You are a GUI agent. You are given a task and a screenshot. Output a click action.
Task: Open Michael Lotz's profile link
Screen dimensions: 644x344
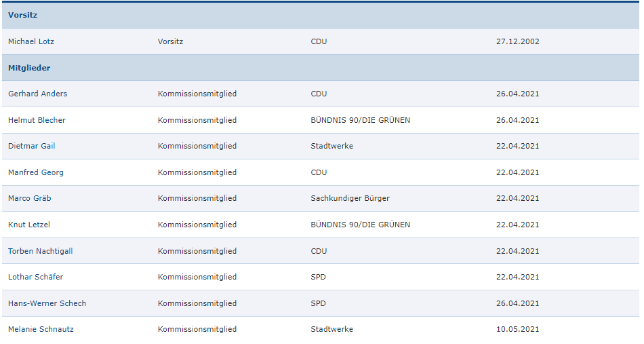pos(31,41)
